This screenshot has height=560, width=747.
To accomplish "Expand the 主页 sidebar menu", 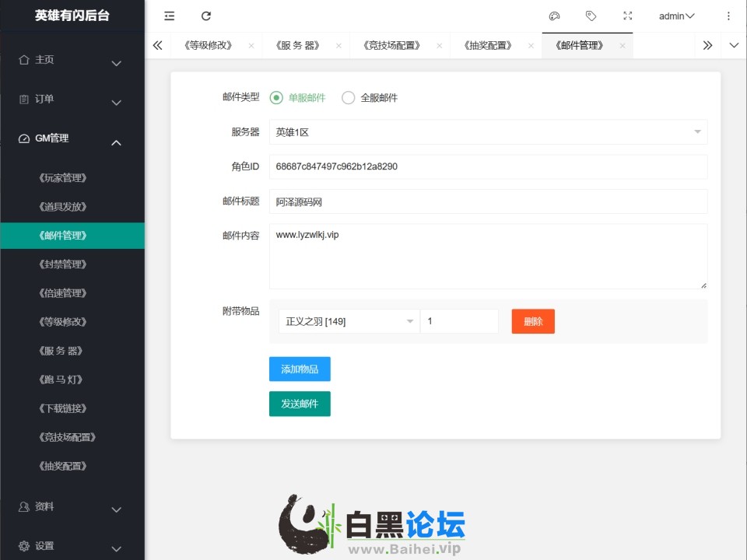I will pos(72,60).
